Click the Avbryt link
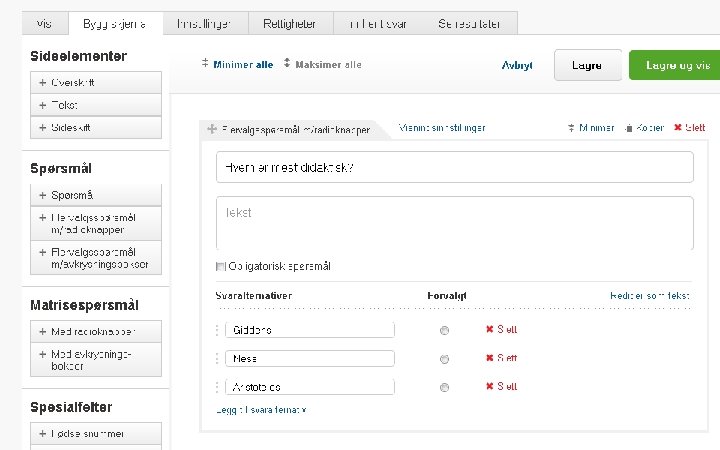This screenshot has height=450, width=720. click(517, 65)
